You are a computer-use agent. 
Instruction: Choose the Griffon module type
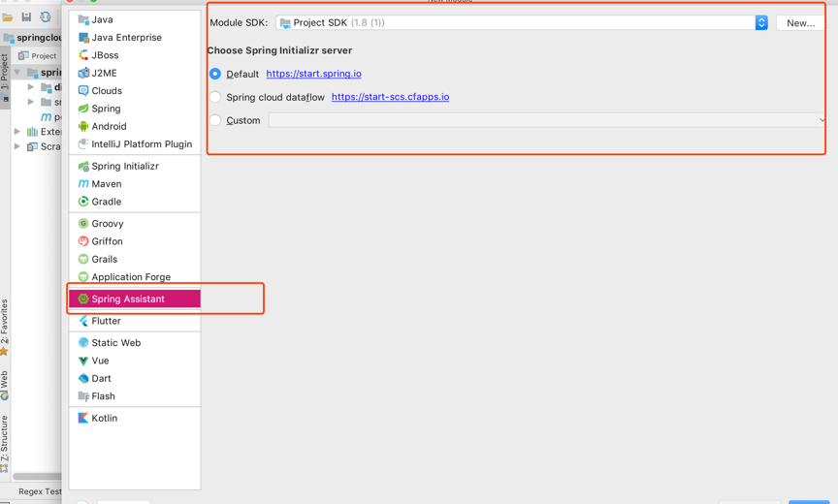click(135, 241)
